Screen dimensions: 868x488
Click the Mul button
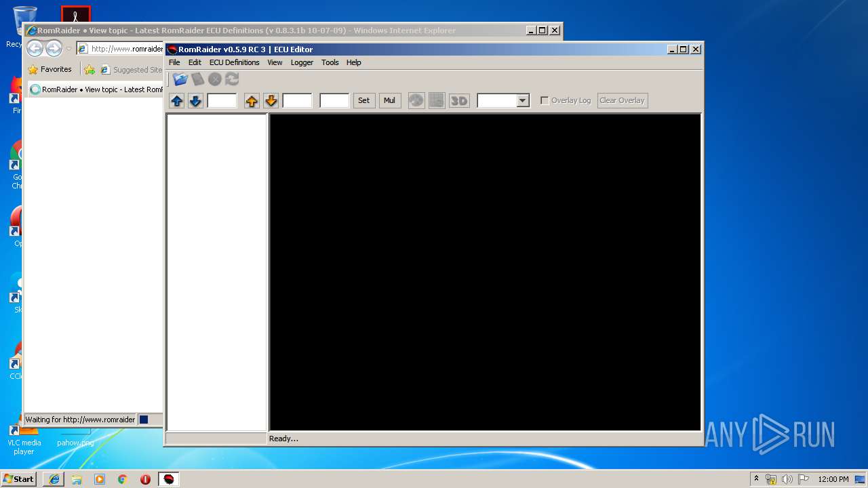pos(389,100)
